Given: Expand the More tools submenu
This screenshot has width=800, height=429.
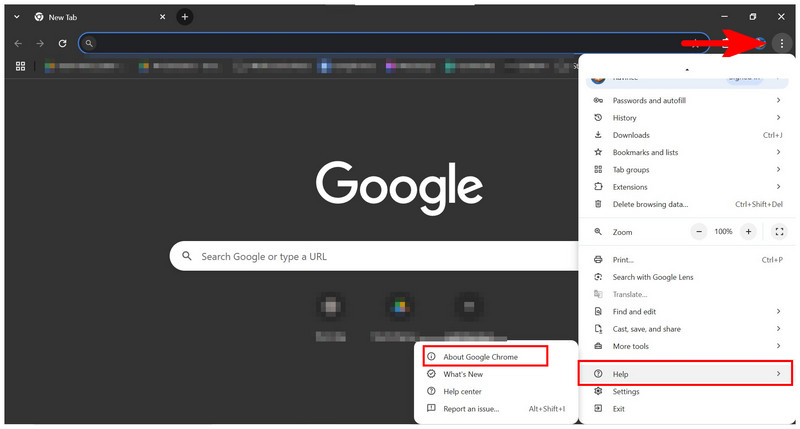Looking at the screenshot, I should (x=685, y=346).
